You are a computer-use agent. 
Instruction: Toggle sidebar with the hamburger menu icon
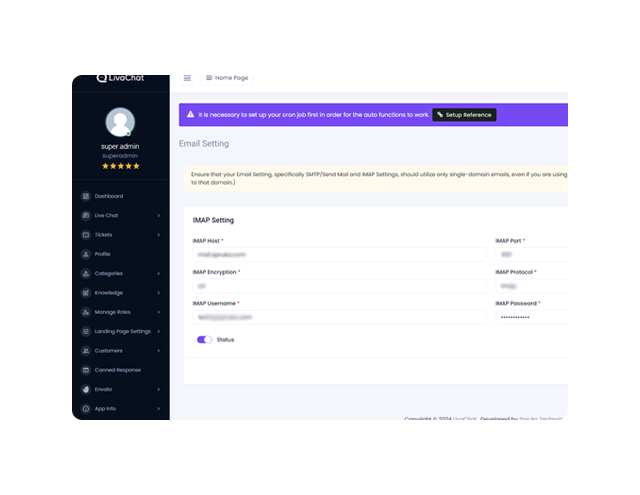pos(187,78)
